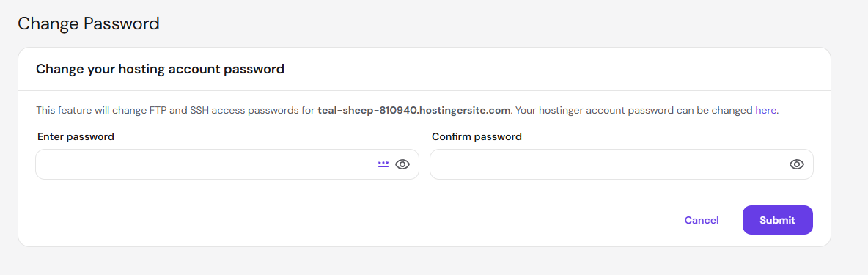Show the Enter password field's characters

[402, 164]
